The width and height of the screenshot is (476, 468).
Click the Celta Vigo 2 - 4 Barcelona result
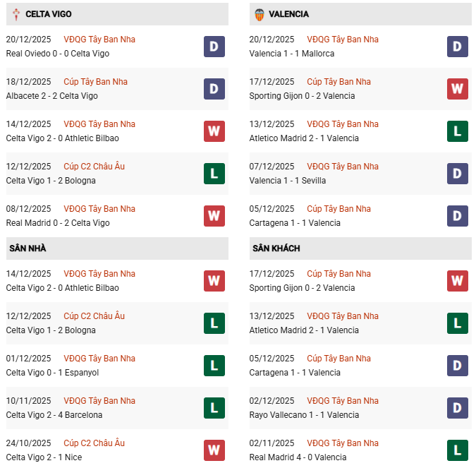pyautogui.click(x=54, y=415)
